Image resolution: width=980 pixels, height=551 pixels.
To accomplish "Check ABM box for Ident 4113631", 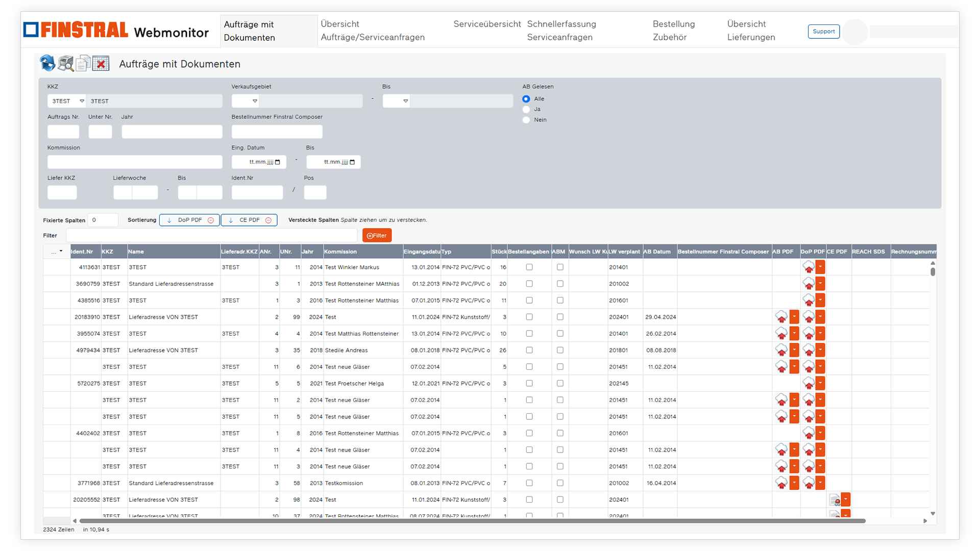I will point(560,267).
